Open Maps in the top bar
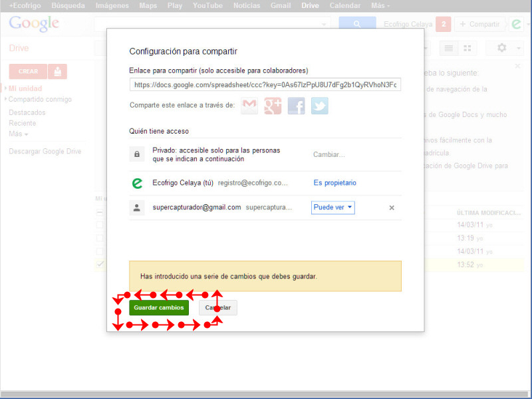Screen dimensions: 532x399 [x=148, y=6]
